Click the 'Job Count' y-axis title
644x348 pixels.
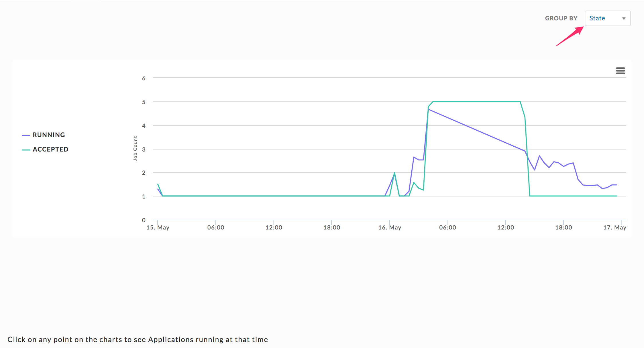coord(135,148)
